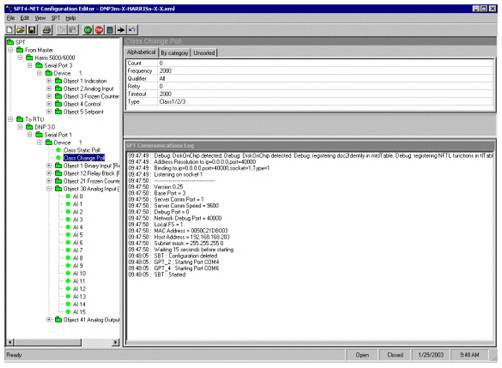This screenshot has height=368, width=502.
Task: Open the View menu
Action: click(x=40, y=18)
